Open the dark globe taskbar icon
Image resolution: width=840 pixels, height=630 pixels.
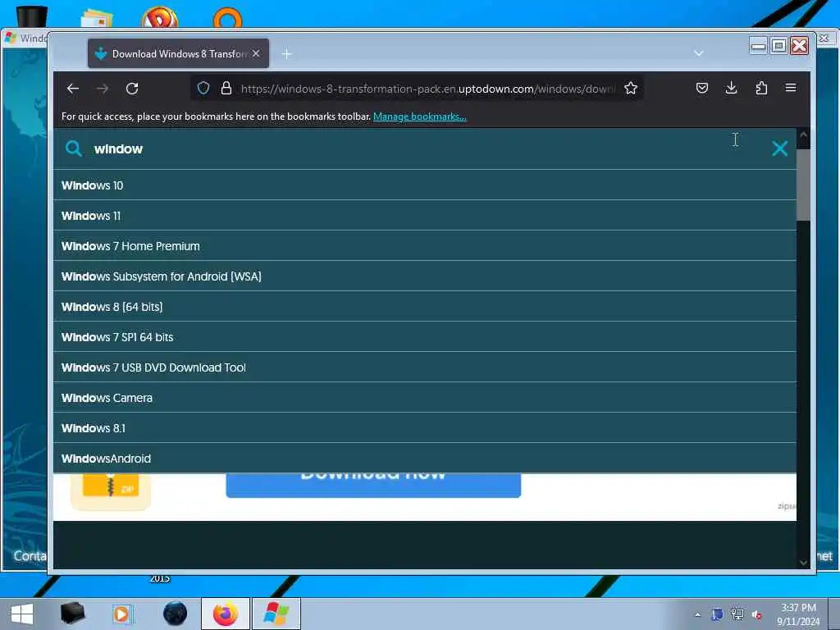pyautogui.click(x=176, y=614)
